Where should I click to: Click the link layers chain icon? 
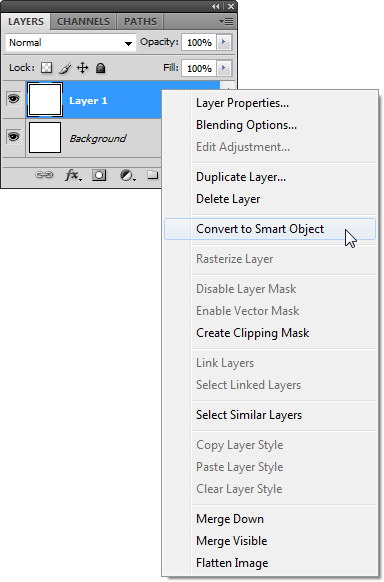[44, 175]
